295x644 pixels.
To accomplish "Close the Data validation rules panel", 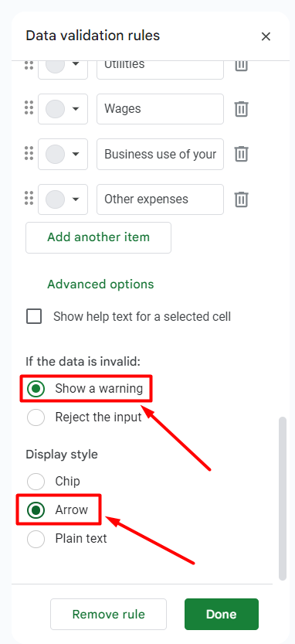I will point(266,36).
